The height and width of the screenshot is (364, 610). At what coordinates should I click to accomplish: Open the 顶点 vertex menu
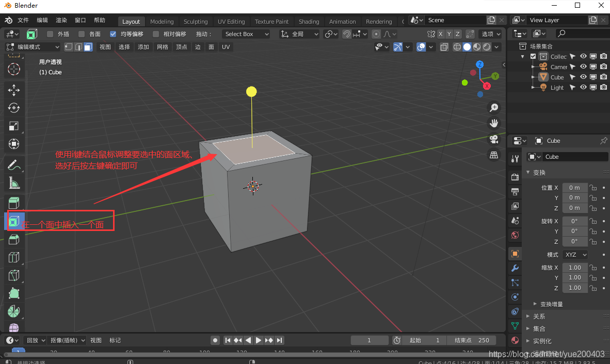(x=181, y=47)
